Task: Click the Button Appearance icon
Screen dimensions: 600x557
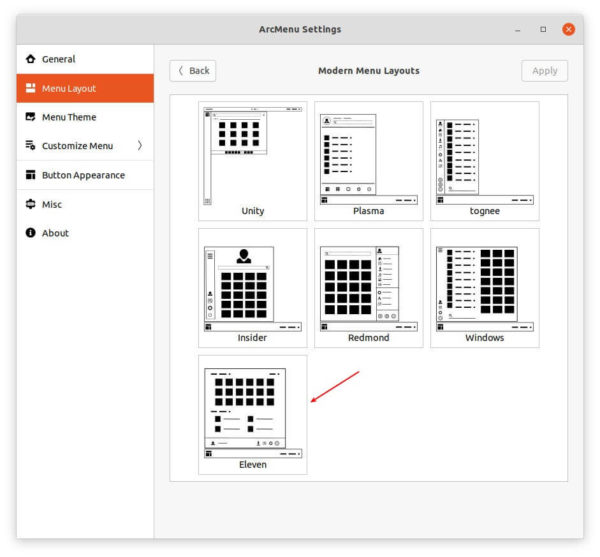Action: tap(31, 175)
